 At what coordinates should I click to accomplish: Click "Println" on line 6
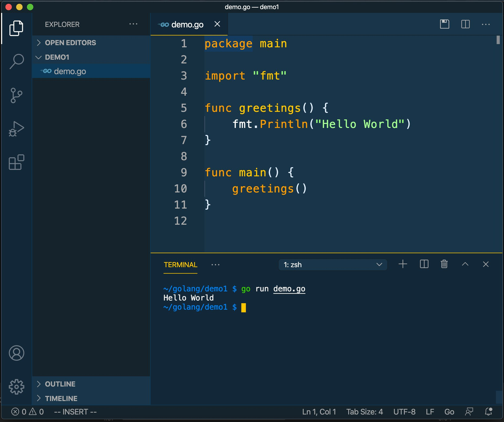point(284,124)
